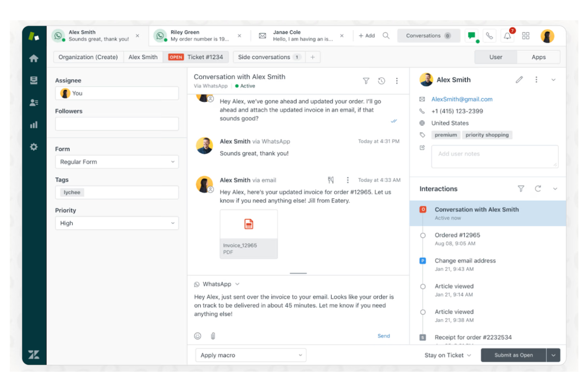The width and height of the screenshot is (588, 392).
Task: Click the Submit as Open button
Action: pyautogui.click(x=513, y=355)
